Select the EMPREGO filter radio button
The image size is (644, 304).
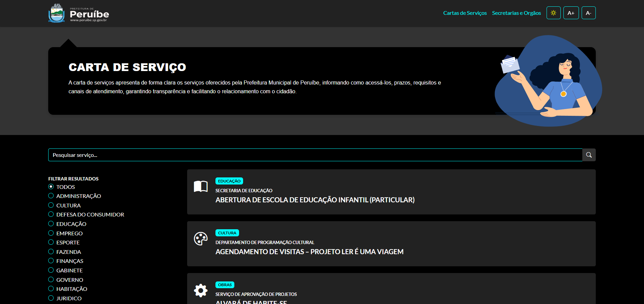[51, 233]
